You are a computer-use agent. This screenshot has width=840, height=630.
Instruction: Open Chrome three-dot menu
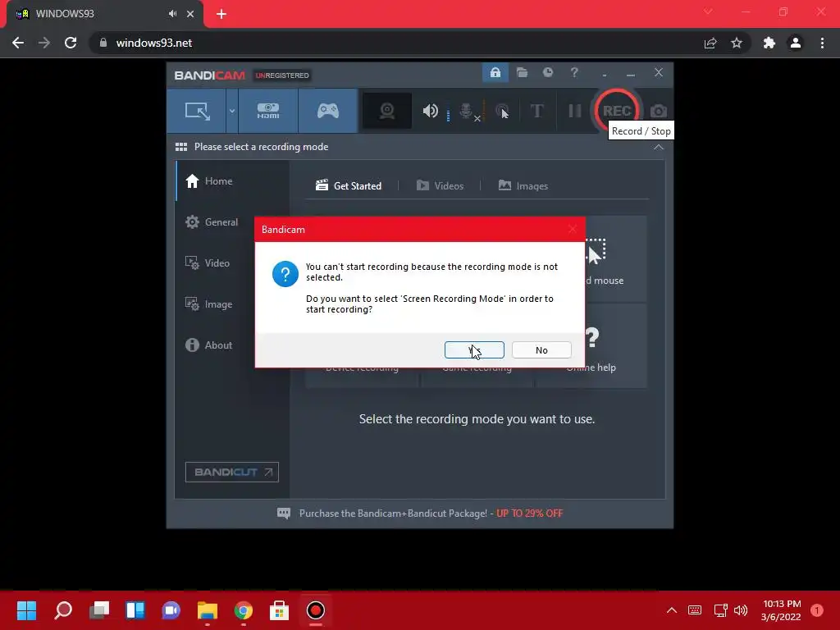[822, 43]
